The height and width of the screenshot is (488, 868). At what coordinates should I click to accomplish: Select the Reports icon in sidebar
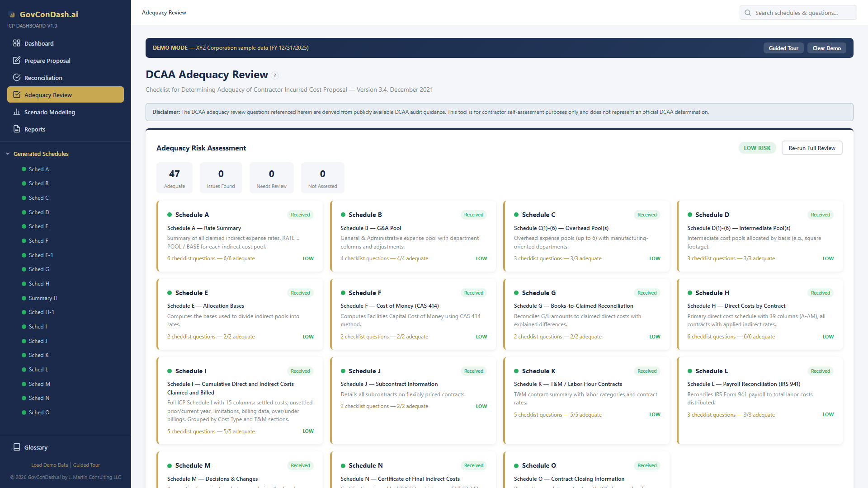point(17,129)
